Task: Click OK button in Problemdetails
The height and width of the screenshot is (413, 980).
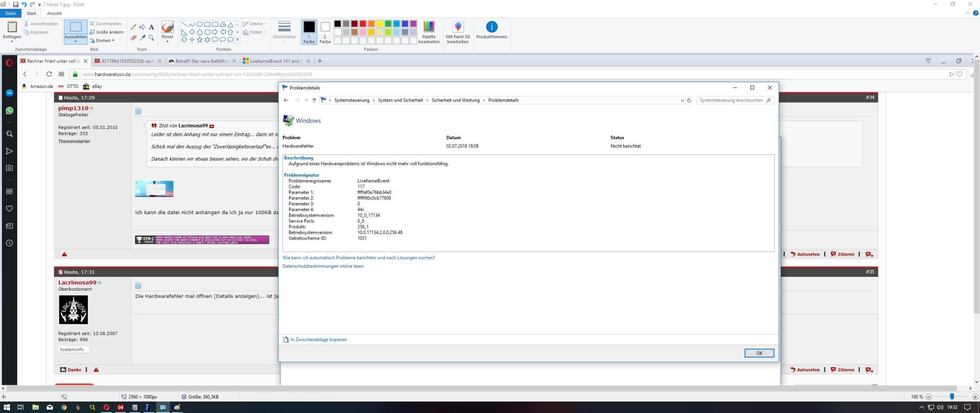Action: (759, 353)
